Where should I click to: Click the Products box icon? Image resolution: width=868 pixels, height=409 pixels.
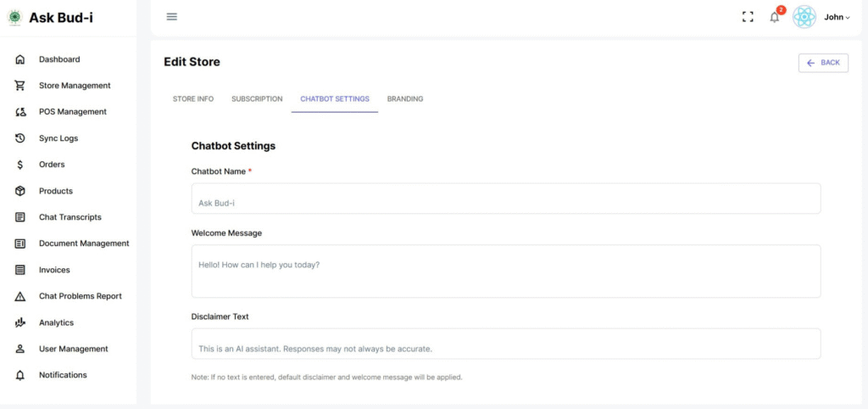click(20, 191)
